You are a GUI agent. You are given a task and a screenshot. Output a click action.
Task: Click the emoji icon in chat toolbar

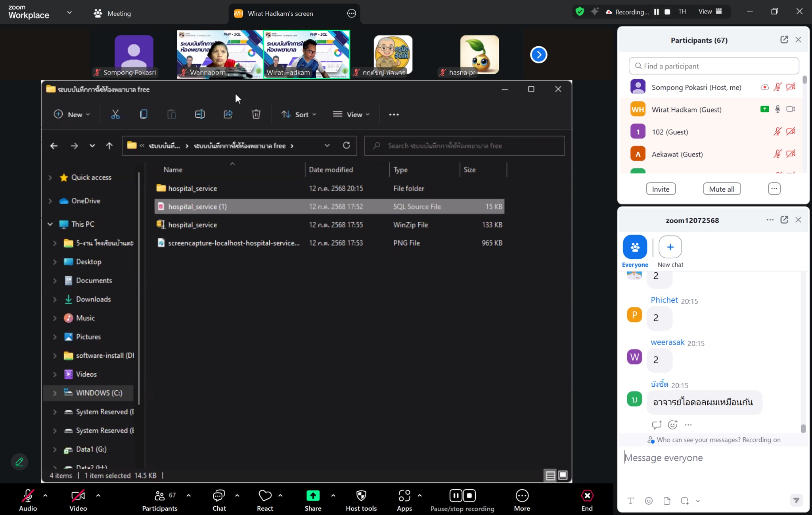click(x=649, y=501)
